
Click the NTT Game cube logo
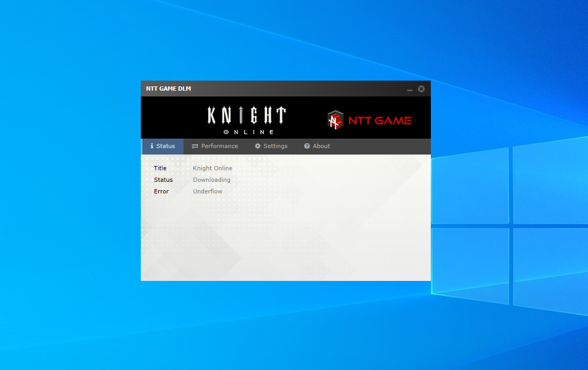click(x=335, y=120)
